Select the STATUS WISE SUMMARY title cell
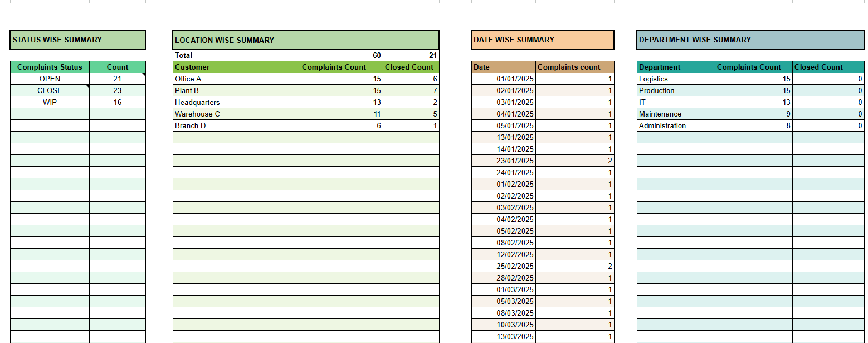This screenshot has height=343, width=868. [x=77, y=40]
